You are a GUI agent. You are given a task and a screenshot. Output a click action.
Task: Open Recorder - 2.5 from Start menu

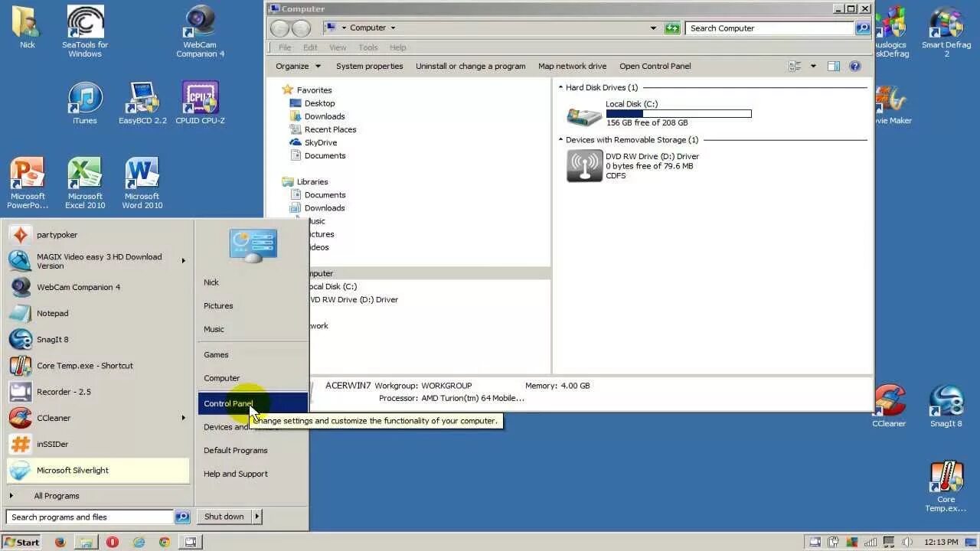click(97, 392)
